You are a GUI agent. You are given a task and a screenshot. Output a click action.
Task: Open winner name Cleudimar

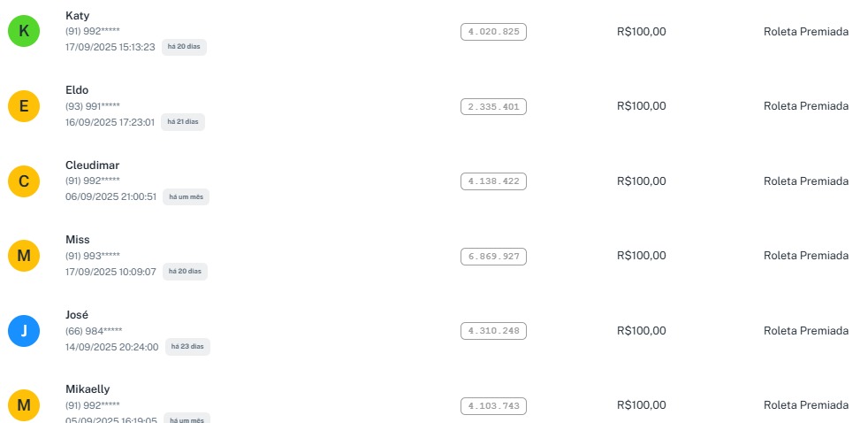pyautogui.click(x=92, y=165)
